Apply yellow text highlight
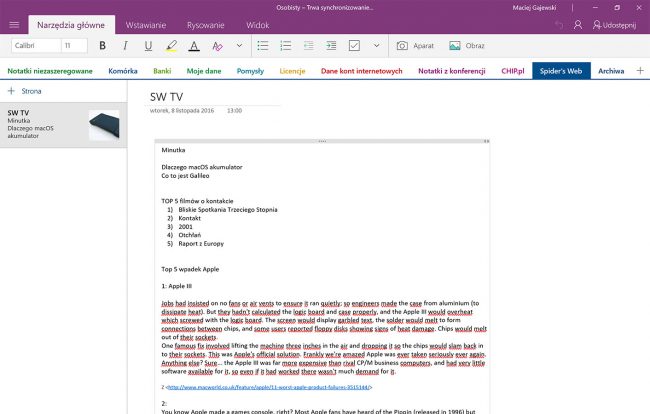The image size is (650, 414). [171, 46]
